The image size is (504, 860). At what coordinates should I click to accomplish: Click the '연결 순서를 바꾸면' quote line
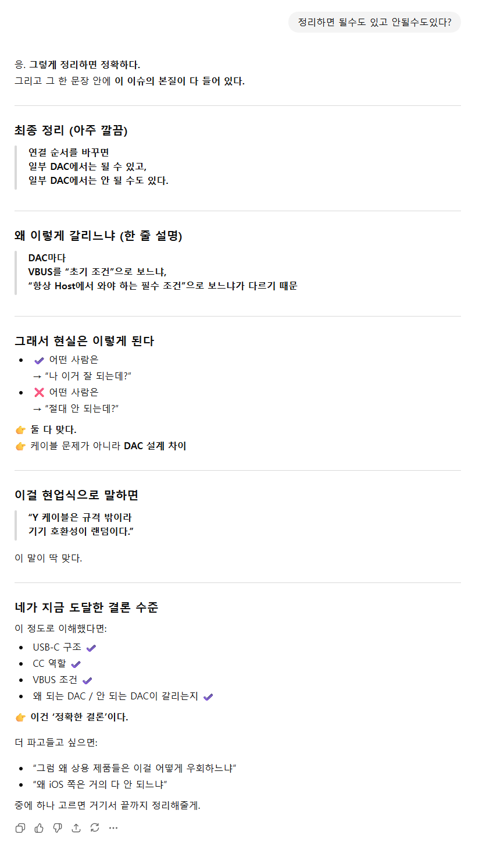click(69, 152)
